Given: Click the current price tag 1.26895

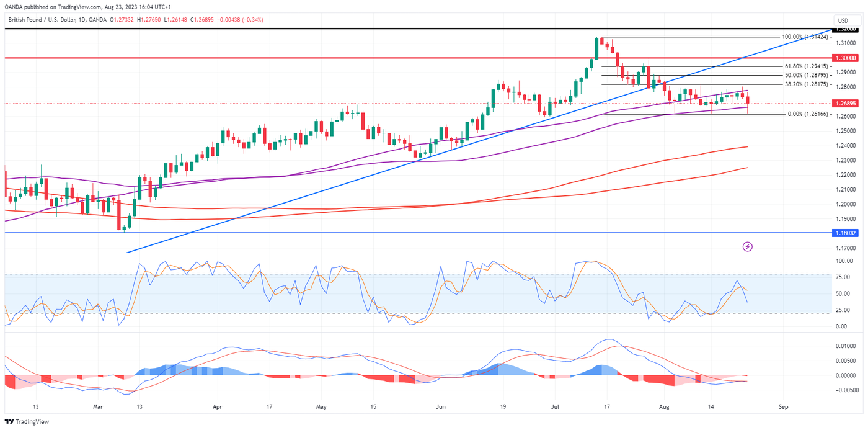Looking at the screenshot, I should click(x=846, y=103).
